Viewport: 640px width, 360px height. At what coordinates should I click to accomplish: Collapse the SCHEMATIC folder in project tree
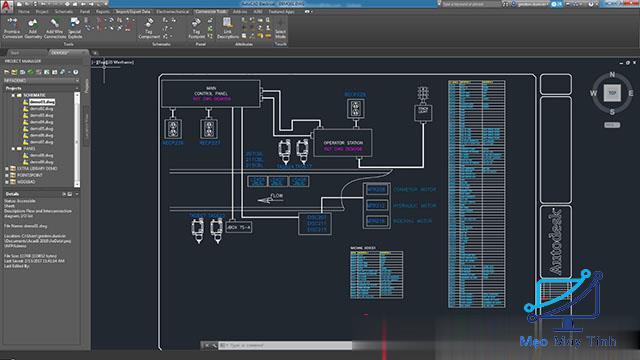pos(13,95)
